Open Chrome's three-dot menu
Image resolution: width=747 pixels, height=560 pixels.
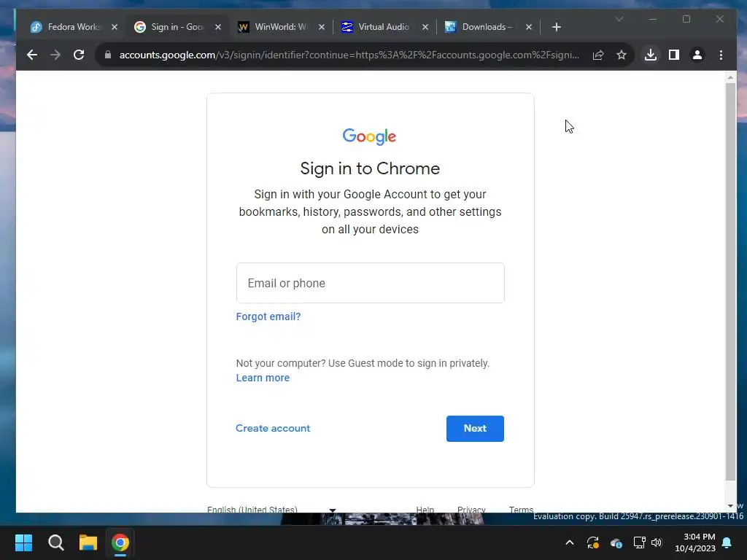point(721,55)
